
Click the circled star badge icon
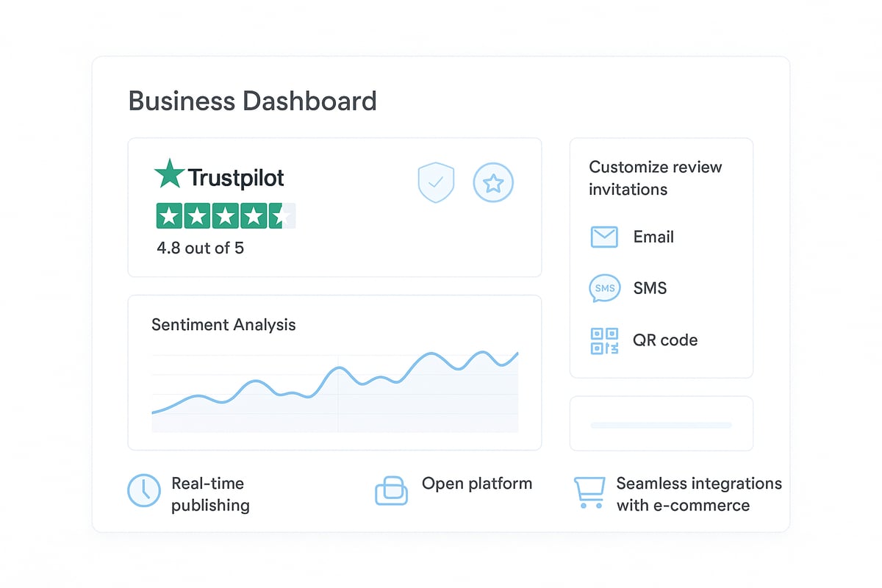pos(493,182)
